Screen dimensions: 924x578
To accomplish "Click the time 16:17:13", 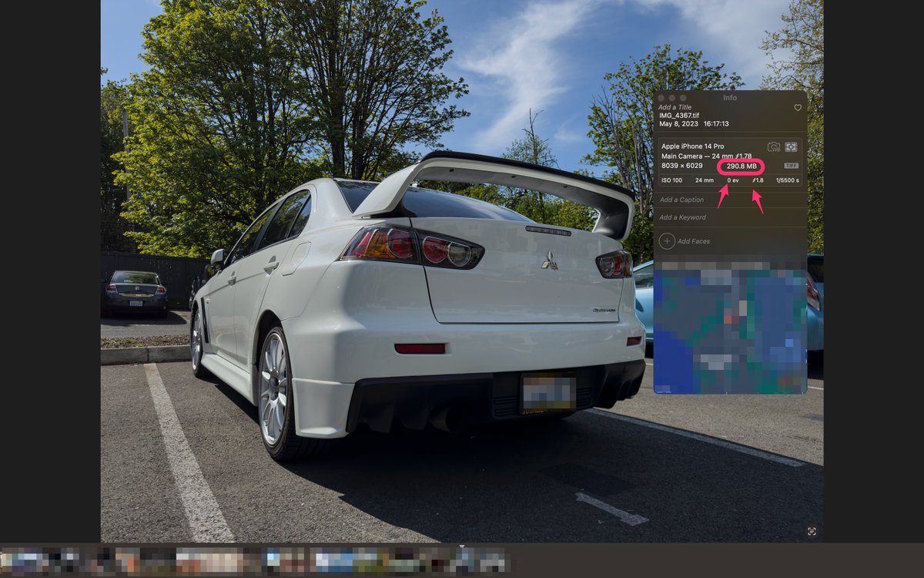I will tap(716, 124).
